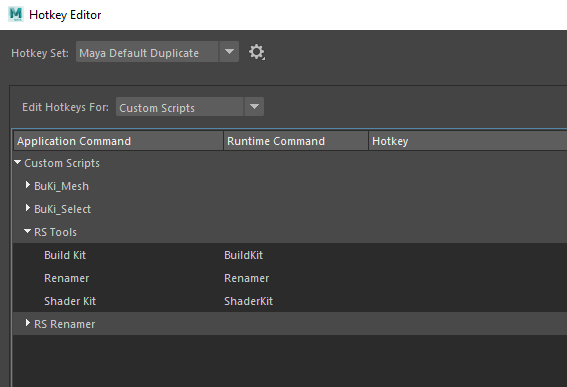Select the RS Renamer tree label

(x=64, y=324)
